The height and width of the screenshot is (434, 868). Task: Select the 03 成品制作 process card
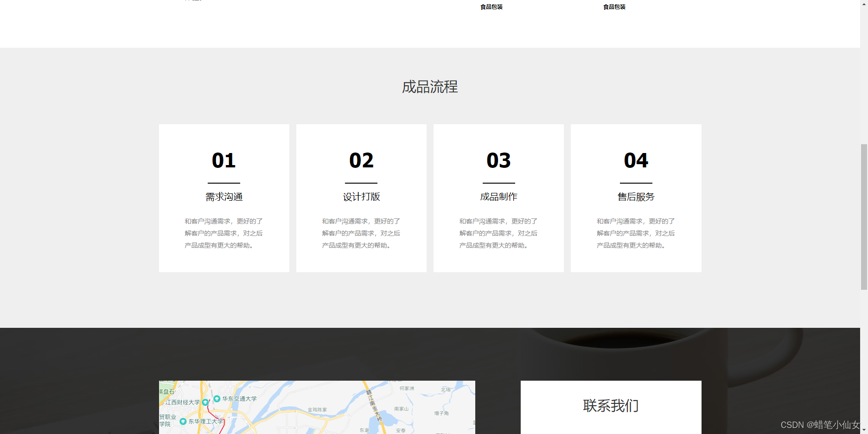tap(498, 198)
